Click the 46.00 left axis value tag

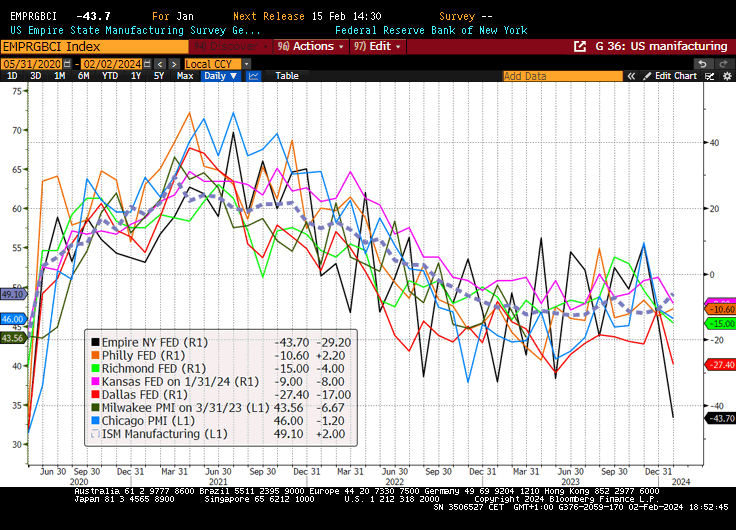click(x=13, y=319)
